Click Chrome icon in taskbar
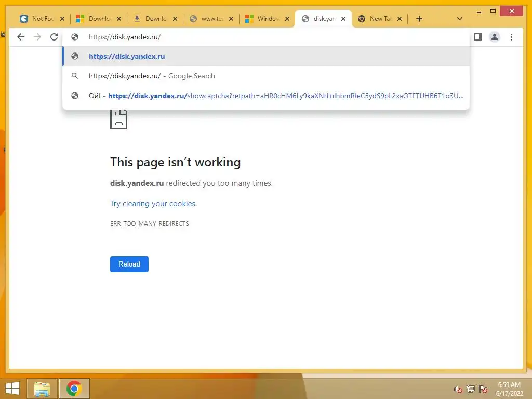532x399 pixels. tap(74, 389)
